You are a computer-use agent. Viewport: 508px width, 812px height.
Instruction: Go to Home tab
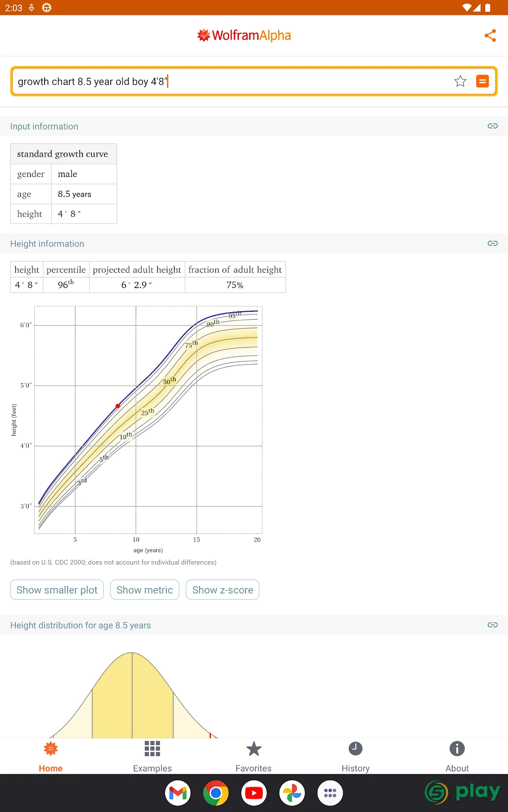coord(51,756)
